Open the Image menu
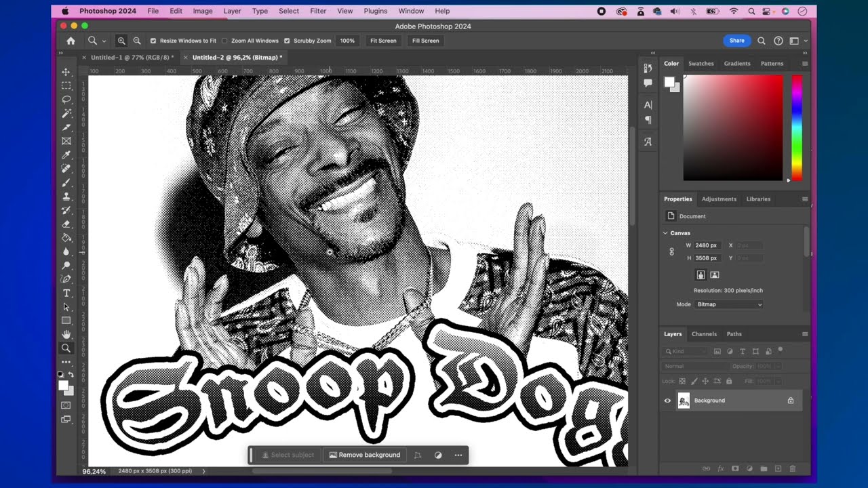Image resolution: width=868 pixels, height=488 pixels. pos(203,11)
